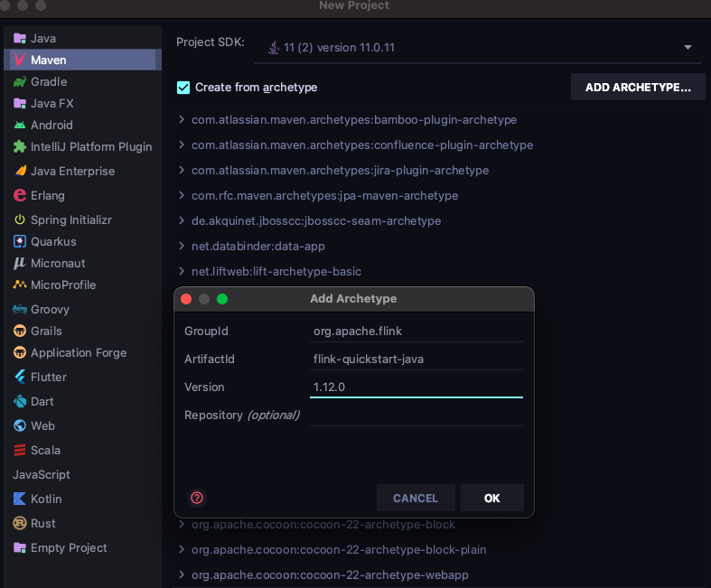Image resolution: width=711 pixels, height=588 pixels.
Task: Click the Flutter logo icon
Action: click(x=20, y=378)
